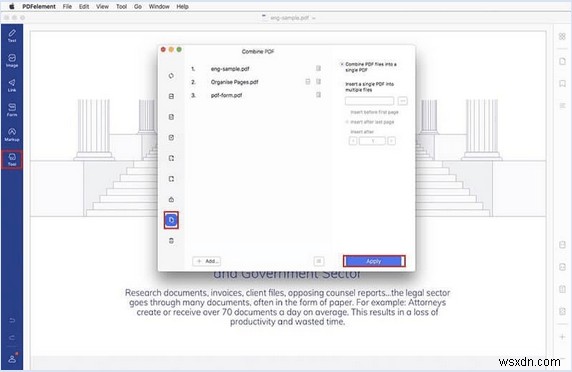Click the highlighted Tool sidebar icon
The height and width of the screenshot is (372, 572).
(x=12, y=159)
